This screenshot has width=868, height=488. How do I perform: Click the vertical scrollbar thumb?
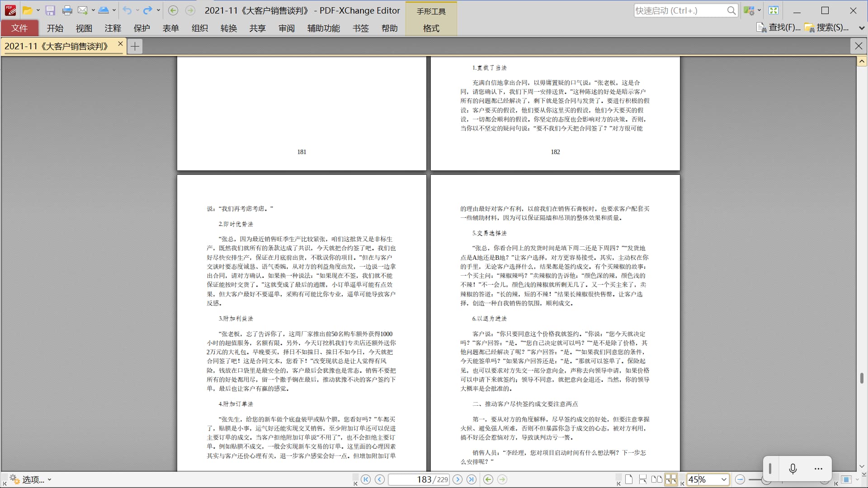click(862, 378)
